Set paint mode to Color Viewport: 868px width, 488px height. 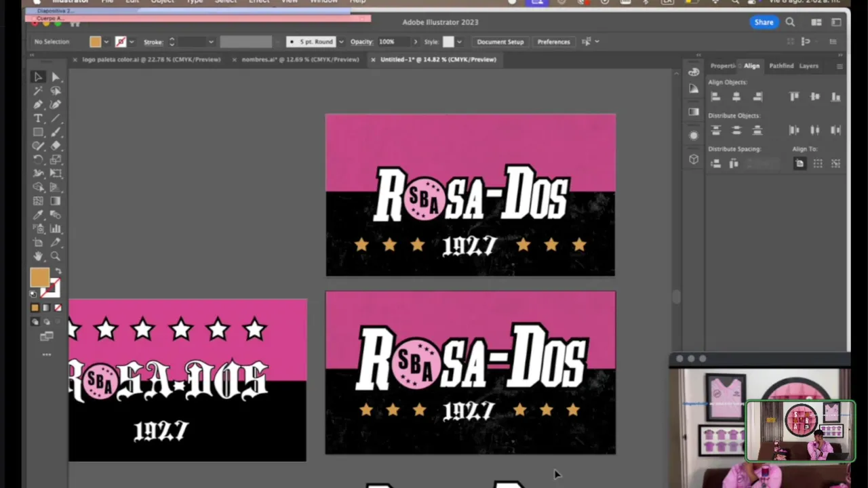click(x=35, y=308)
